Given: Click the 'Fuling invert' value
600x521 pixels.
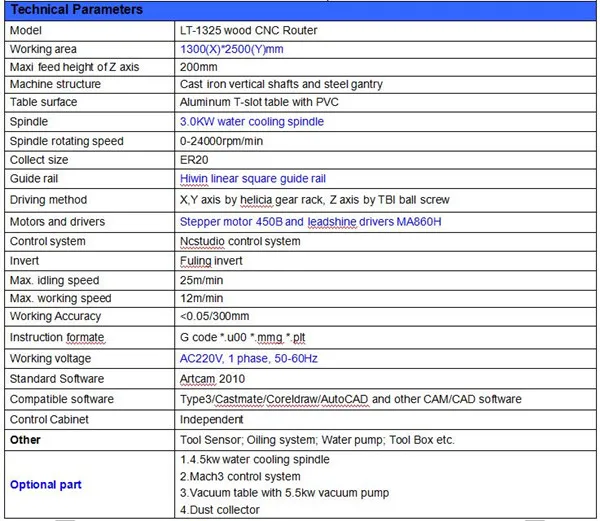Looking at the screenshot, I should 211,262.
